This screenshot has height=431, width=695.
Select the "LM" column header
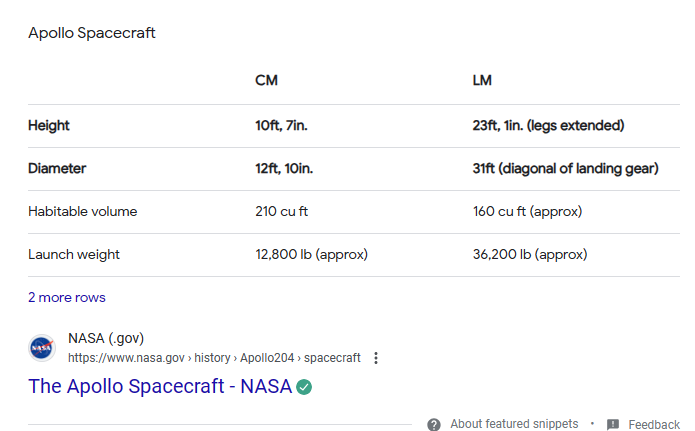coord(482,80)
